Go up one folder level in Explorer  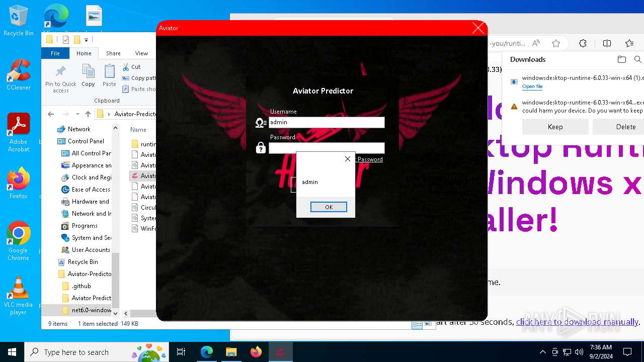click(x=88, y=114)
